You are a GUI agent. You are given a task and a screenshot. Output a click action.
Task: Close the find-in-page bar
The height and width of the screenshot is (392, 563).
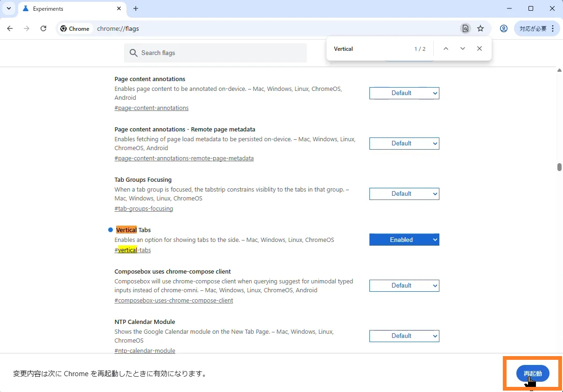pos(480,49)
